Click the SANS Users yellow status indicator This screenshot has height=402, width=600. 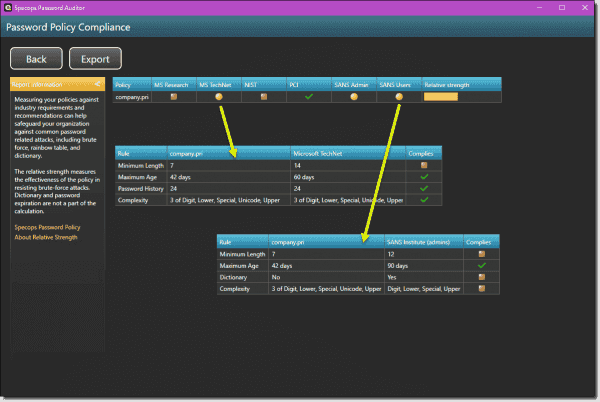click(x=399, y=98)
